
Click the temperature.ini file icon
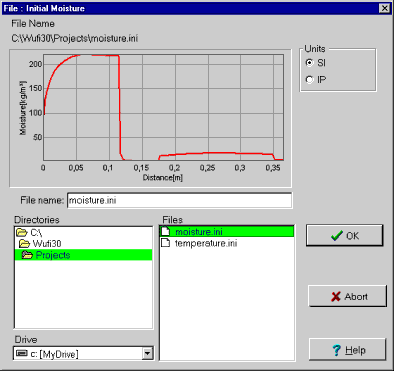pyautogui.click(x=166, y=243)
